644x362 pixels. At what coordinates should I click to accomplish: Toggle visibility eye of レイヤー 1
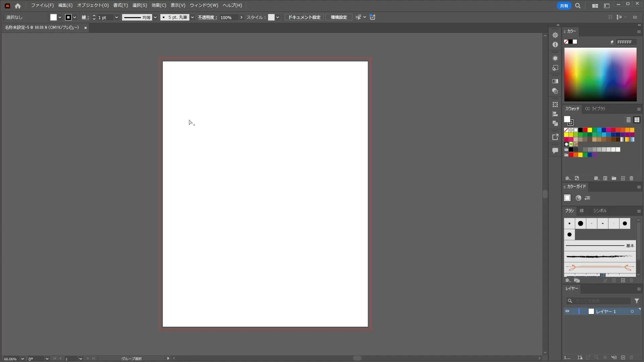point(567,311)
